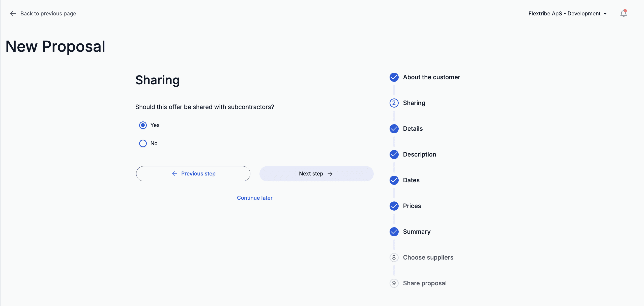644x306 pixels.
Task: Click the notification bell icon
Action: click(623, 13)
